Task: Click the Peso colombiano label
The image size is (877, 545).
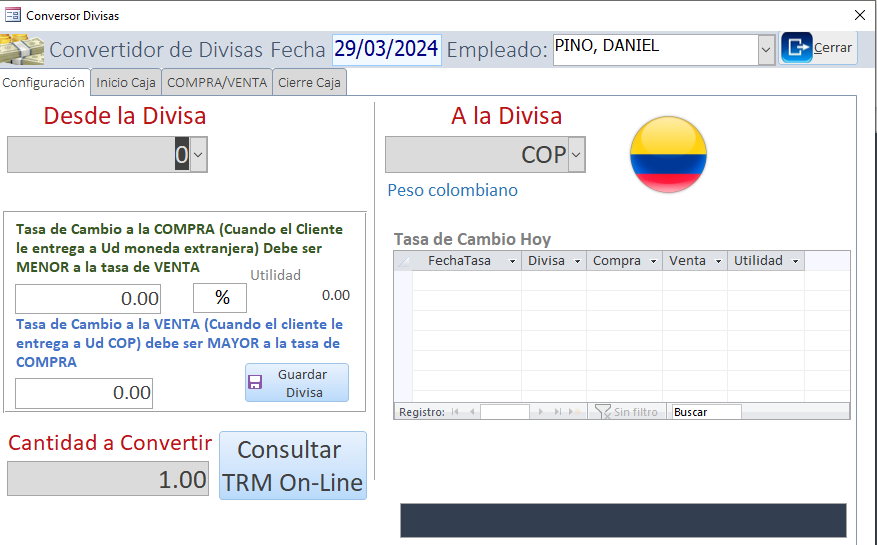Action: coord(452,190)
